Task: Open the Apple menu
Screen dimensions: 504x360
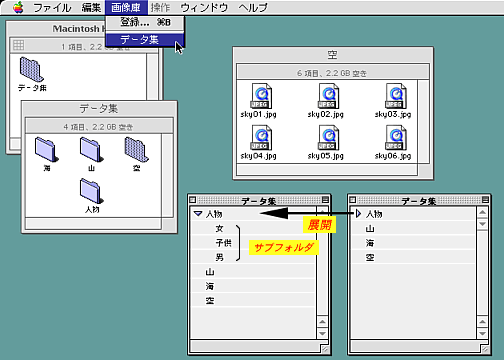Action: (x=18, y=7)
